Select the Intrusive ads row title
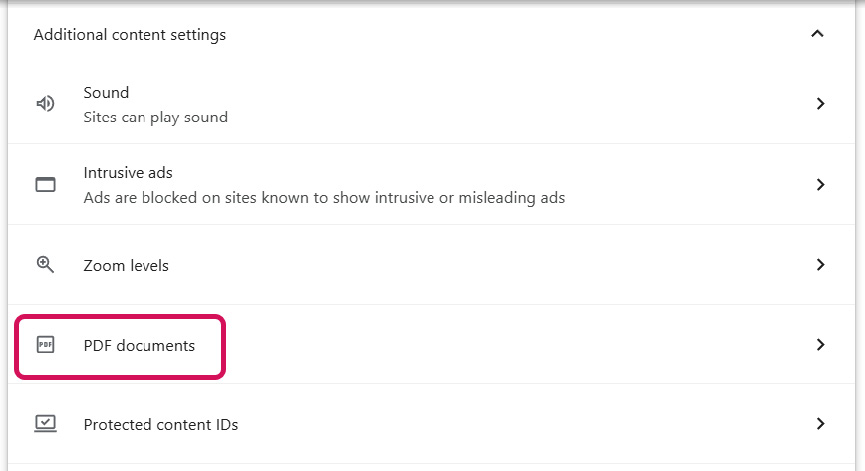 [128, 173]
